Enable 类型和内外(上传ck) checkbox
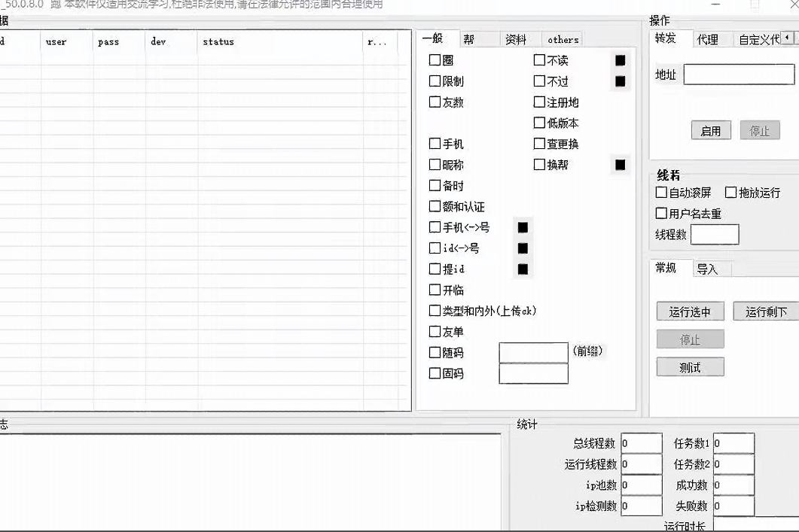This screenshot has width=799, height=532. coord(435,311)
